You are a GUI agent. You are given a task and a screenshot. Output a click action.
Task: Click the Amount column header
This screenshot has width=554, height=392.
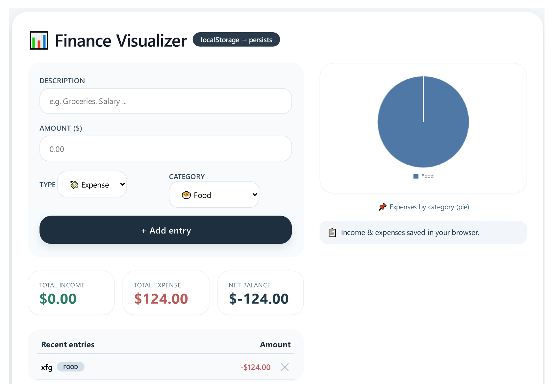[275, 345]
